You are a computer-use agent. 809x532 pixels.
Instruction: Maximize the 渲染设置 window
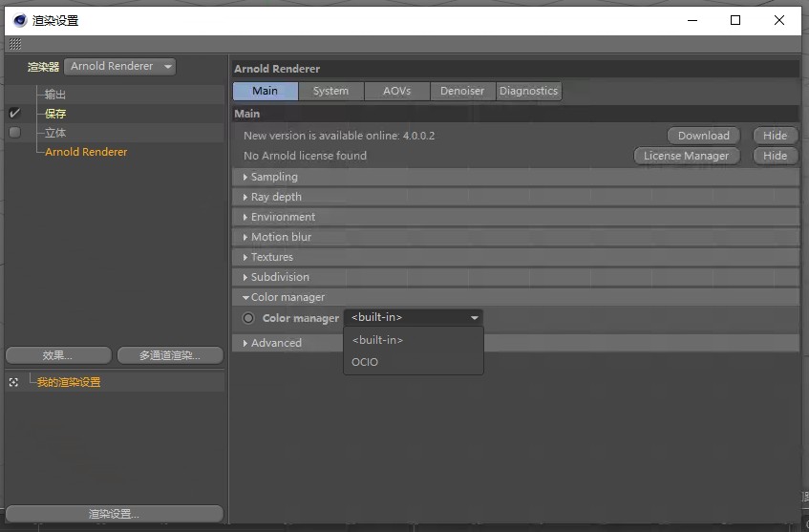[735, 21]
